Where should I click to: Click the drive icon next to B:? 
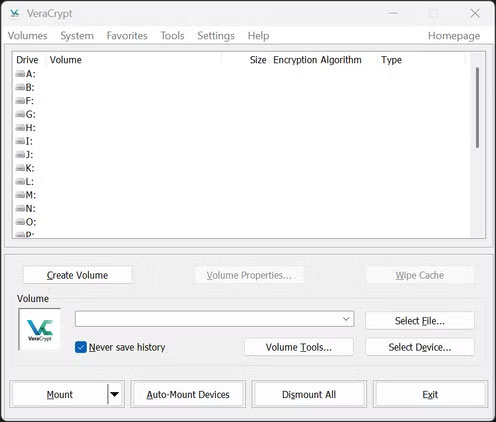[x=20, y=87]
